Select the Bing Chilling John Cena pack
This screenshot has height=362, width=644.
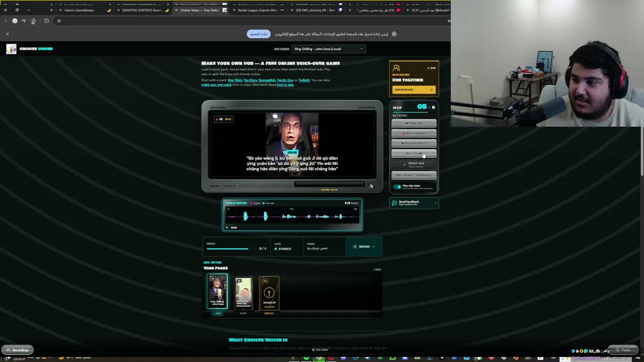point(217,292)
